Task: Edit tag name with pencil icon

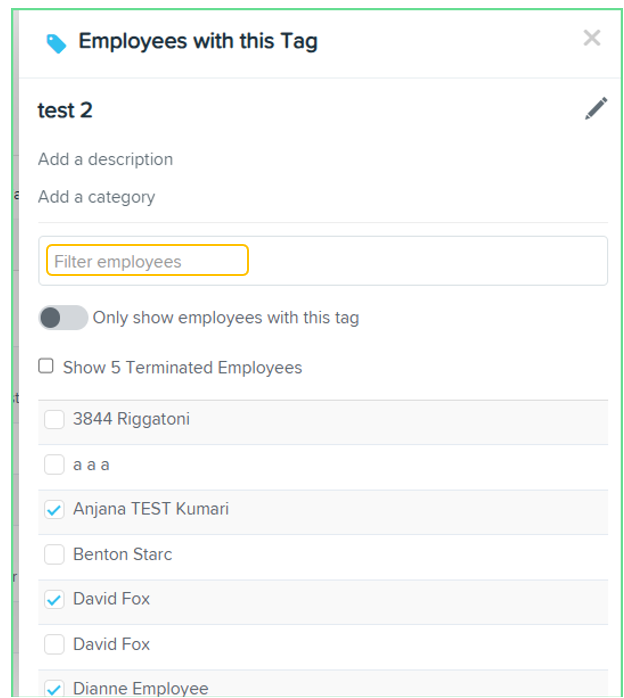Action: coord(596,108)
